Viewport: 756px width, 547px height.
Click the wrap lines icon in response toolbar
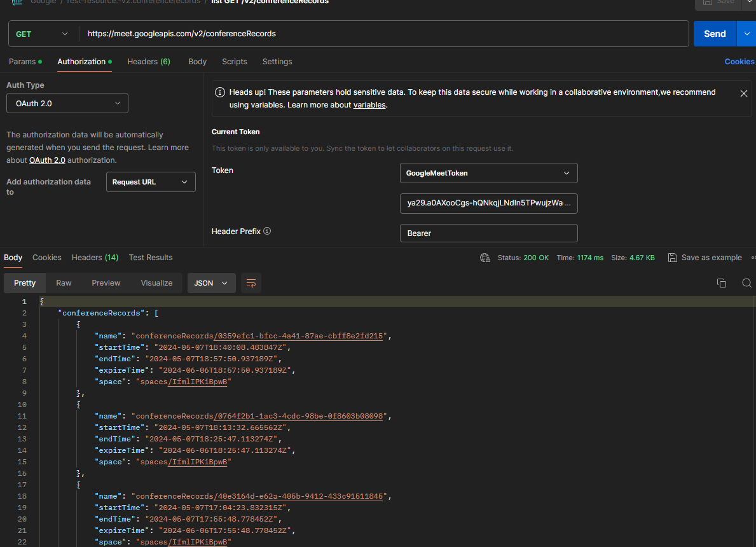pyautogui.click(x=251, y=283)
